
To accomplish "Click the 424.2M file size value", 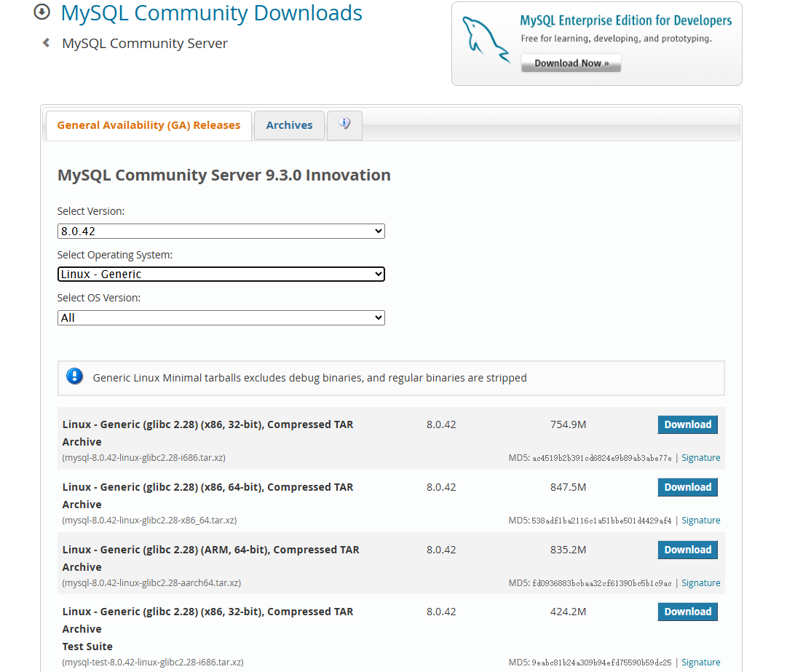I will coord(568,612).
